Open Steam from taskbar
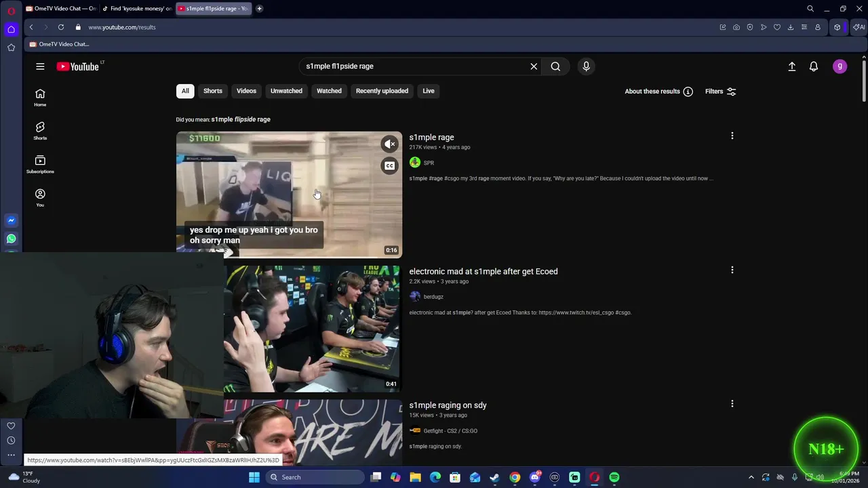868x488 pixels. pyautogui.click(x=495, y=477)
